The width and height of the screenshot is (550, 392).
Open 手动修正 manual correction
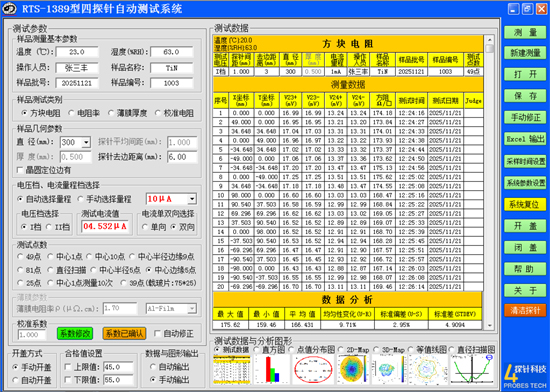tap(525, 117)
